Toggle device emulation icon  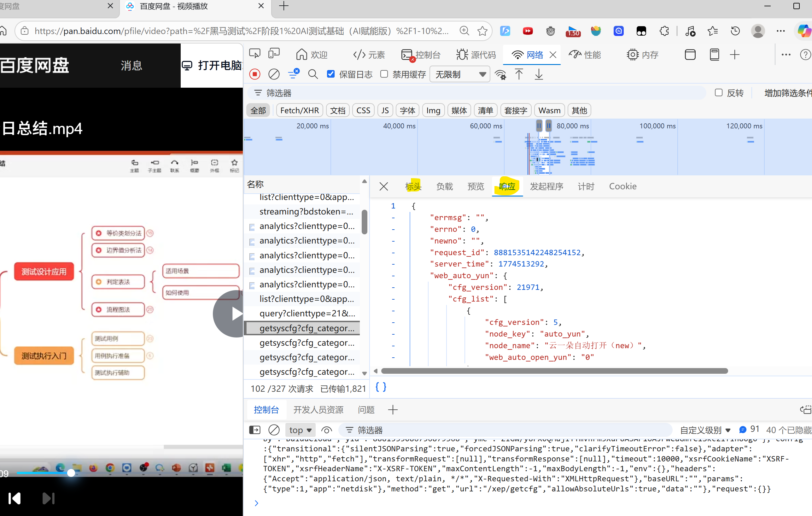click(x=274, y=54)
